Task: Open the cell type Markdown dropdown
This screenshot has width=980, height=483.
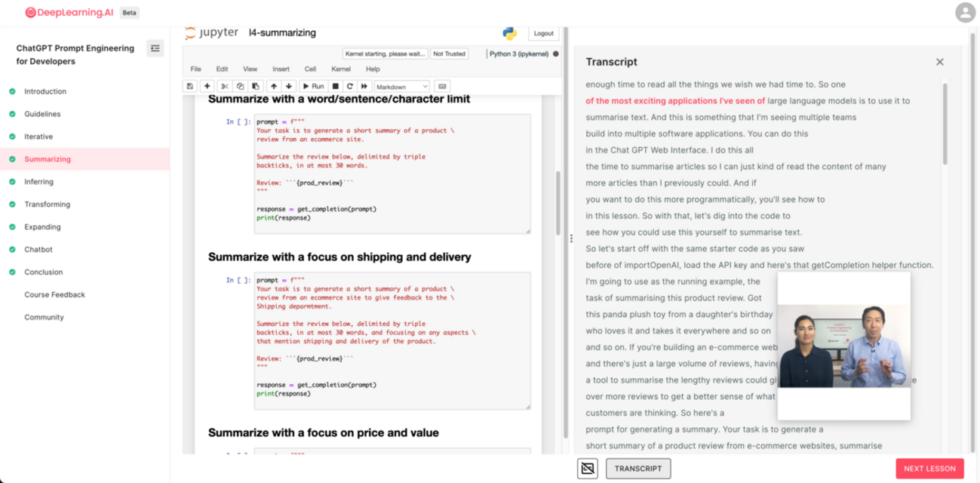Action: tap(401, 86)
